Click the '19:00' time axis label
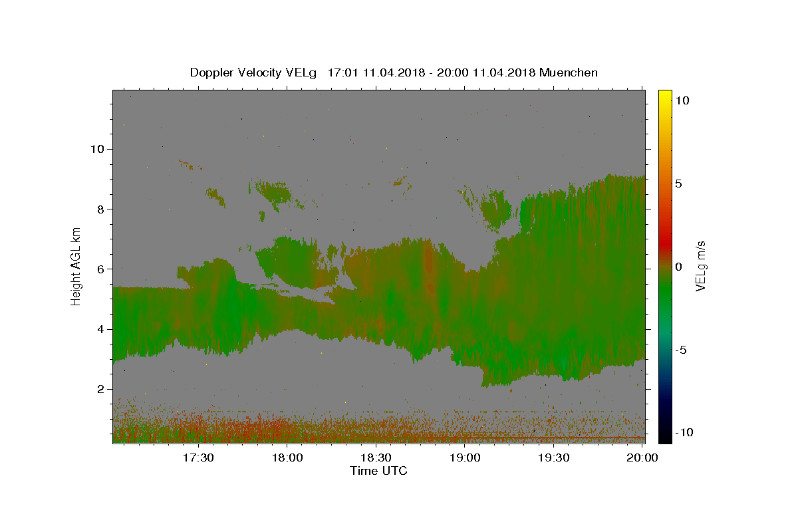The width and height of the screenshot is (798, 532). click(465, 458)
